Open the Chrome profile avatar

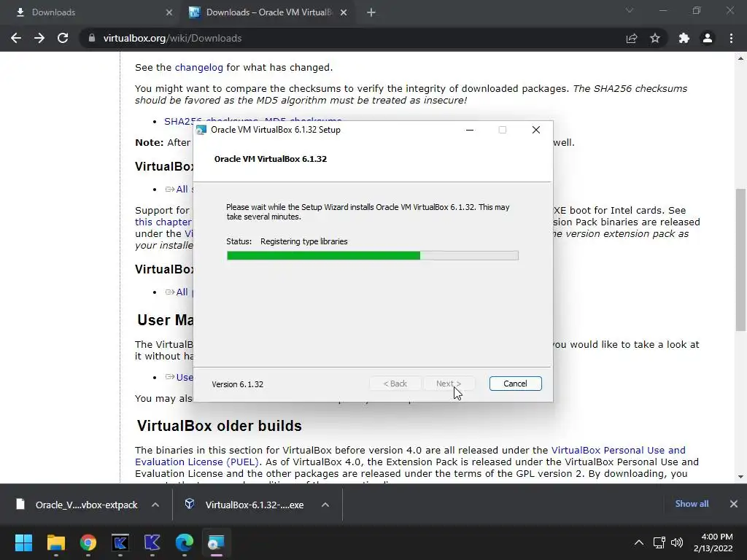[708, 38]
